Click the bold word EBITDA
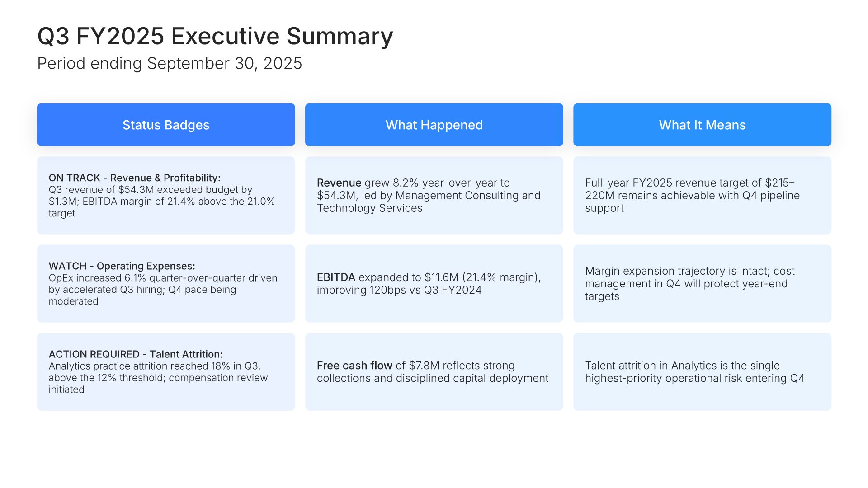Viewport: 868px width, 488px height. coord(336,277)
